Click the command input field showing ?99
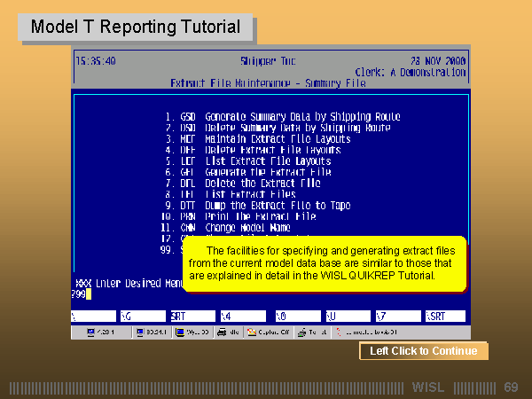The width and height of the screenshot is (532, 399). tap(82, 294)
